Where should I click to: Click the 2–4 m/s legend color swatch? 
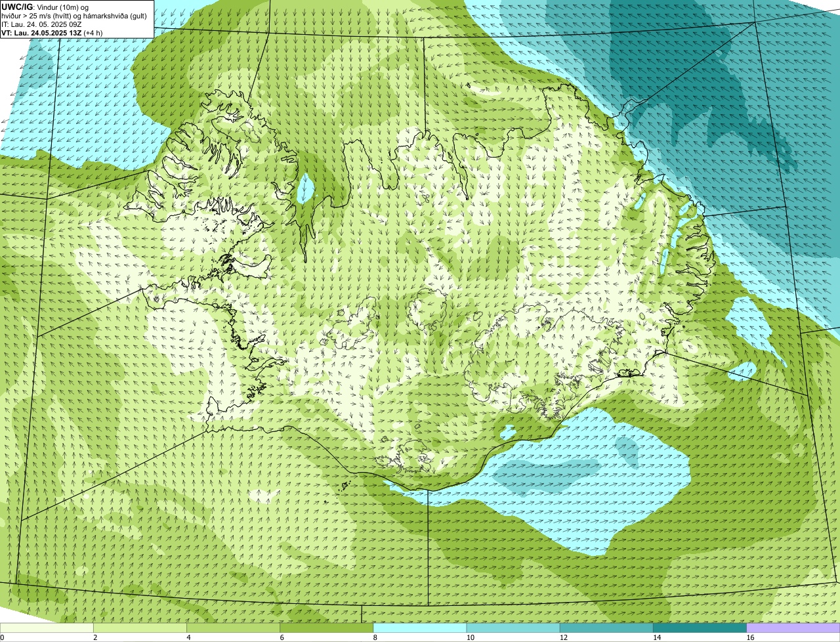[x=140, y=628]
